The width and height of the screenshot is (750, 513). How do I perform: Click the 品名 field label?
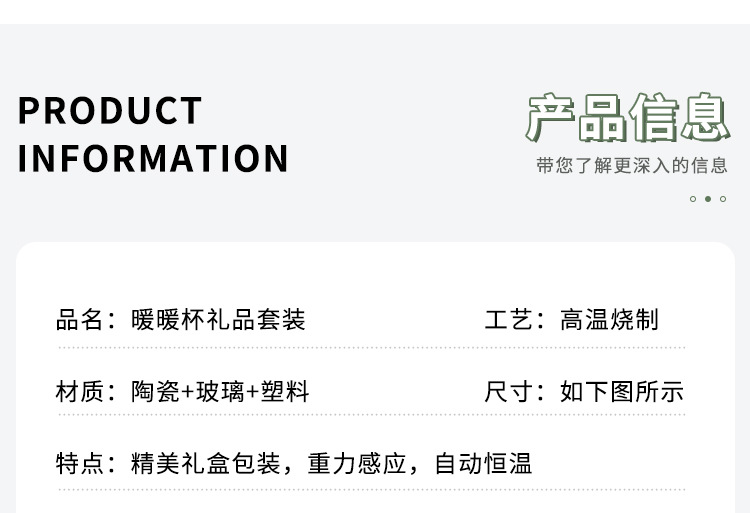80,320
